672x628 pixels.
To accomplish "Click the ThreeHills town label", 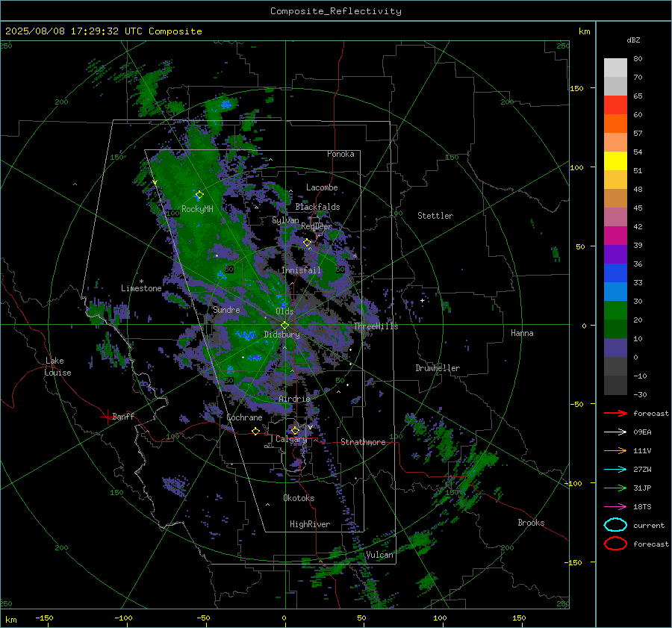I will tap(376, 326).
